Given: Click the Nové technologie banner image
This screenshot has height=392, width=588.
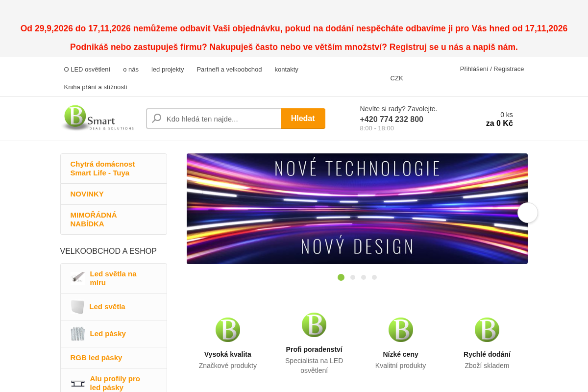Looking at the screenshot, I should pos(357,209).
